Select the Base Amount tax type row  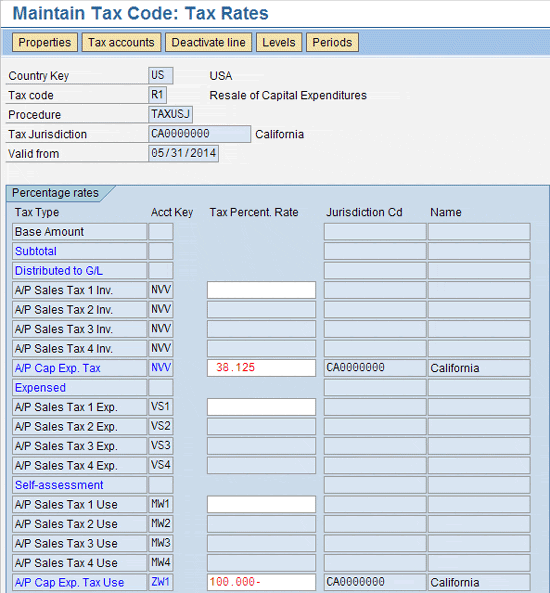point(79,231)
